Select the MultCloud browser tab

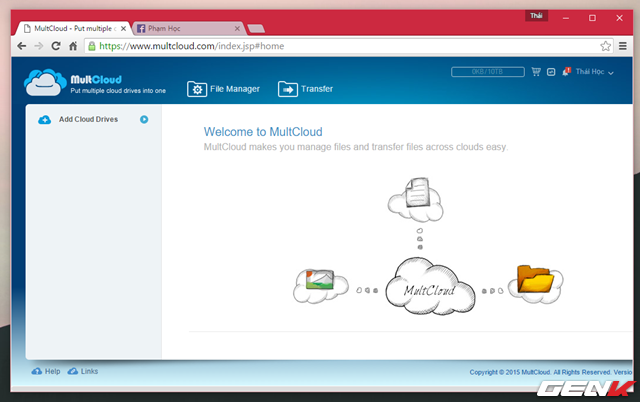[70, 29]
